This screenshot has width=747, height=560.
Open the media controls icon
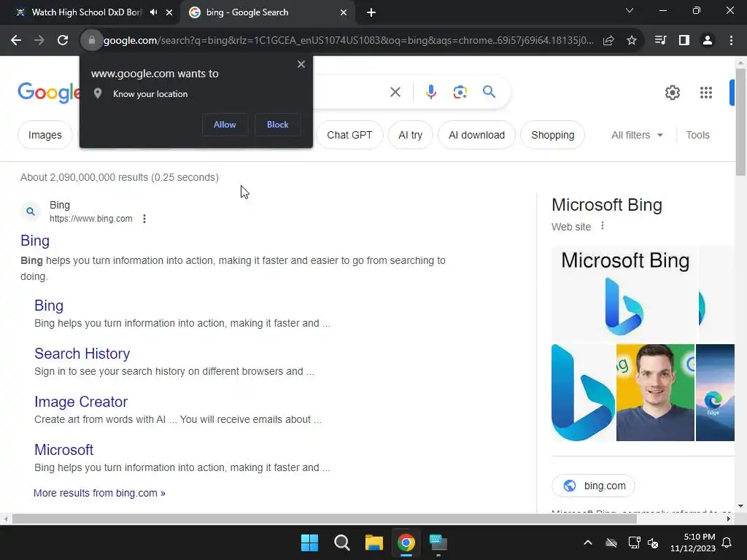[x=661, y=41]
